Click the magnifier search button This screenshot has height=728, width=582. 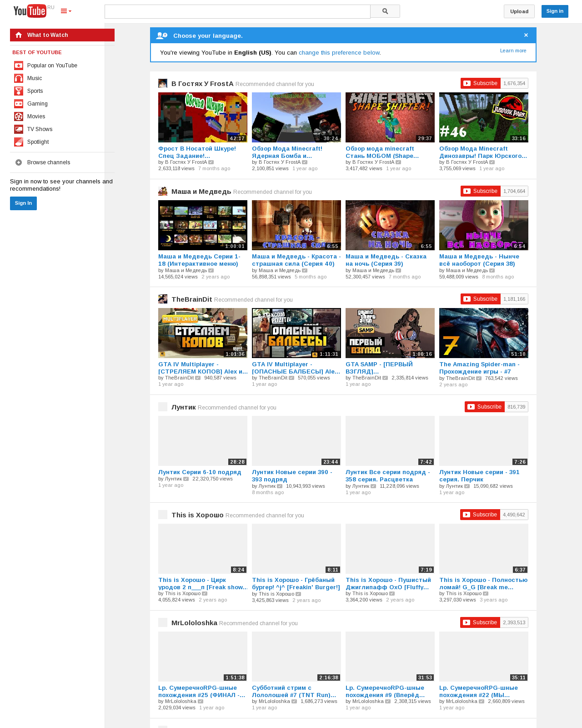(385, 11)
